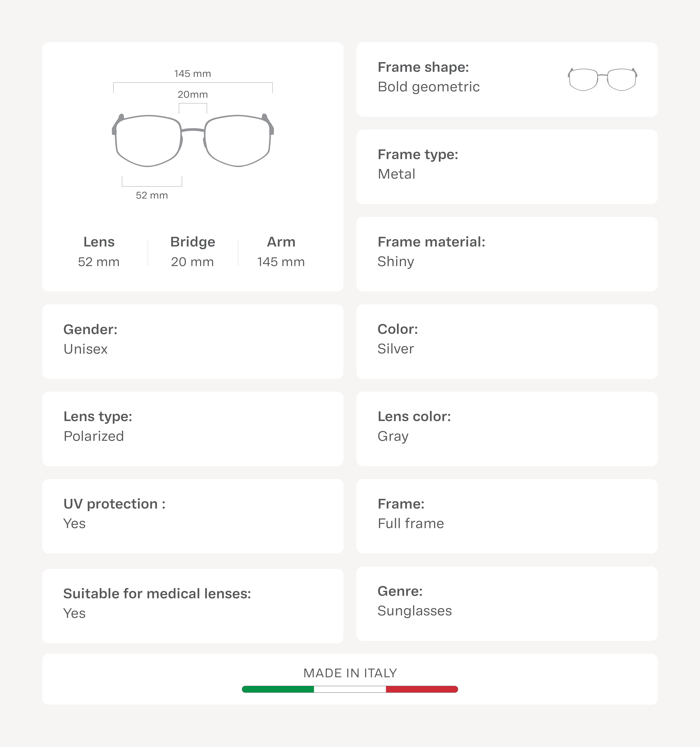This screenshot has width=700, height=747.
Task: Click the Sunglasses genre value
Action: [414, 611]
